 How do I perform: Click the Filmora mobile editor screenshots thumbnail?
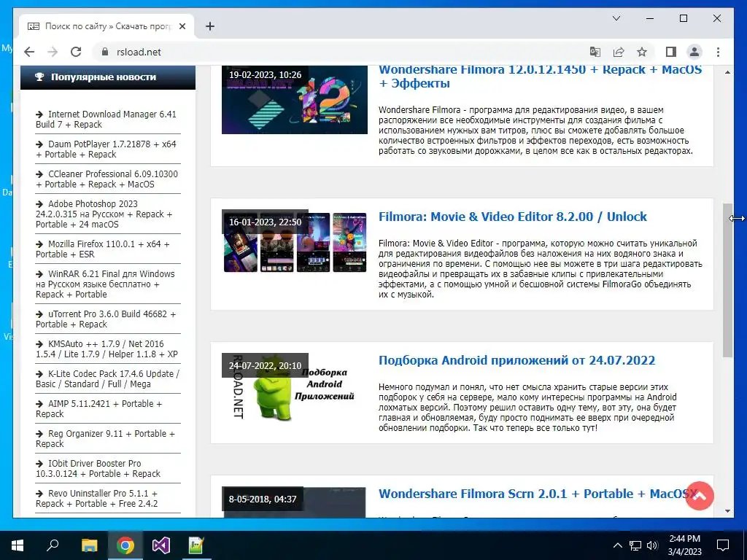(x=295, y=242)
